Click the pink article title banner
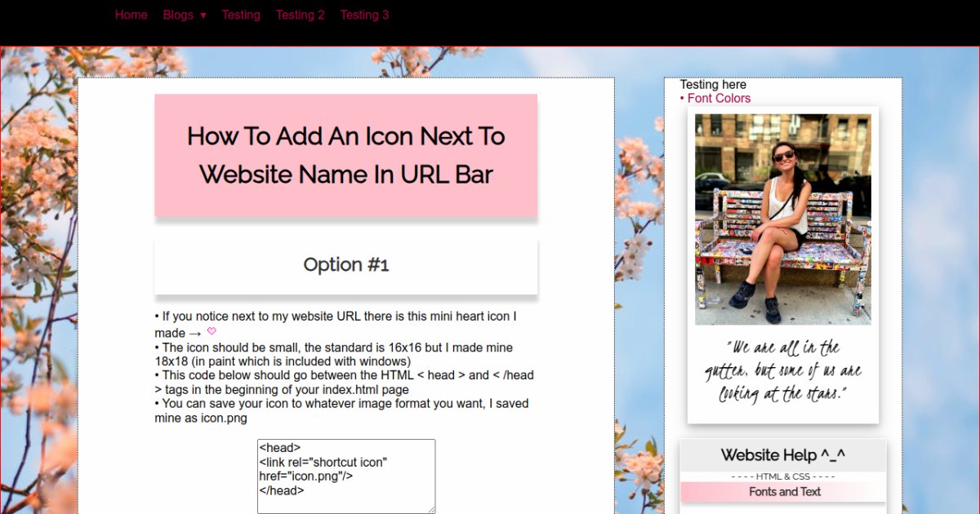The image size is (980, 514). pos(345,155)
